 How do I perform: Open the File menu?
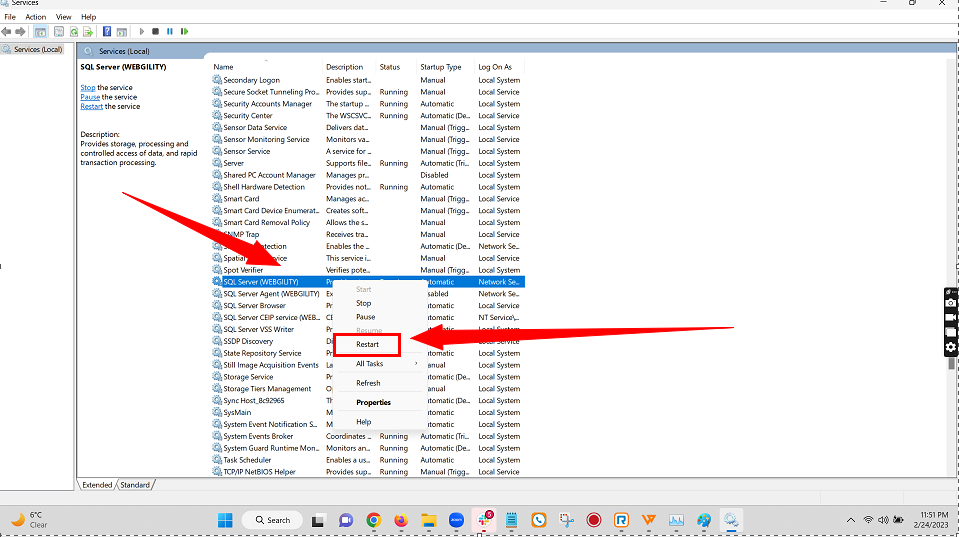pos(10,17)
